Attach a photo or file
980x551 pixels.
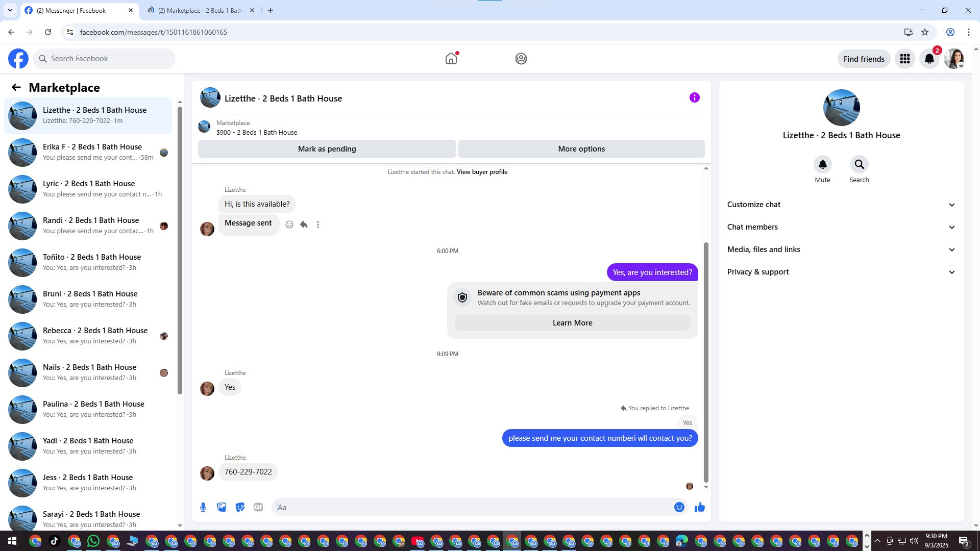pyautogui.click(x=222, y=507)
